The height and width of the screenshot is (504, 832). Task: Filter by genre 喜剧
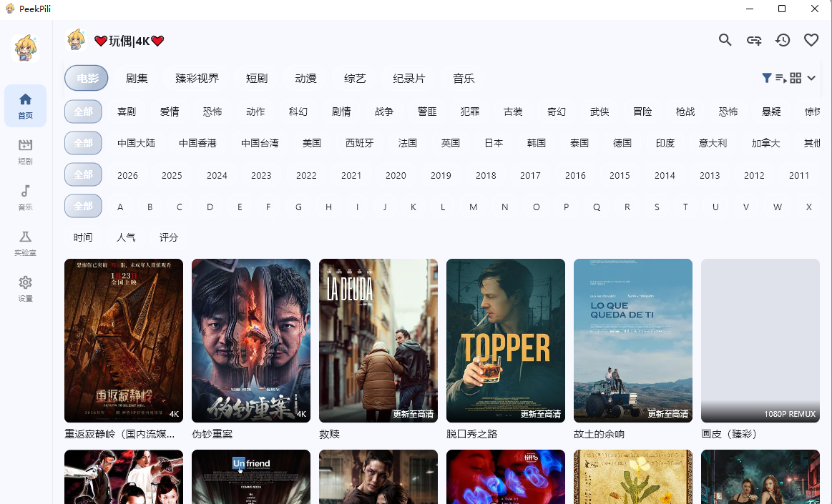pos(127,112)
